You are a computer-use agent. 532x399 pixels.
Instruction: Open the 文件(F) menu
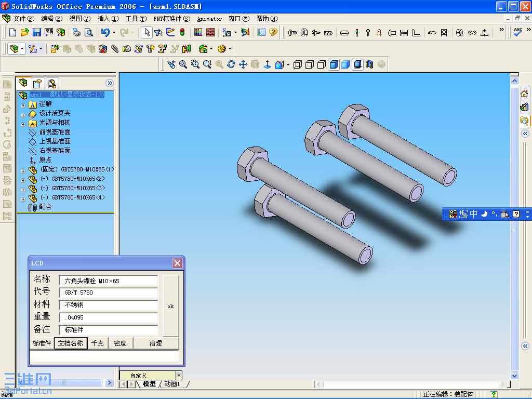(24, 19)
